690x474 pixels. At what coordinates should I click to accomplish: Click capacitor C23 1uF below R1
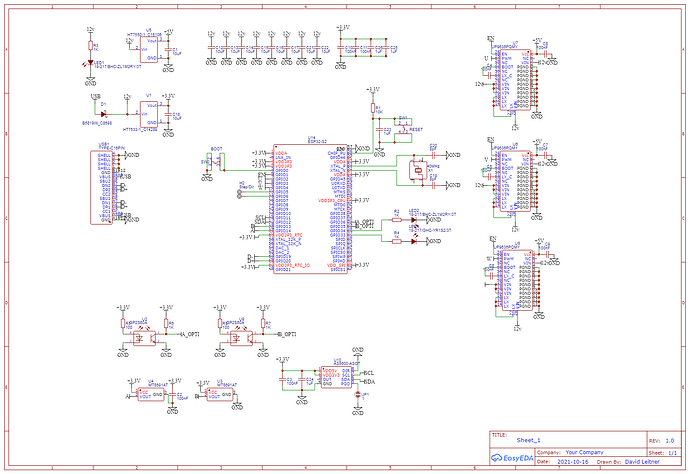point(379,130)
